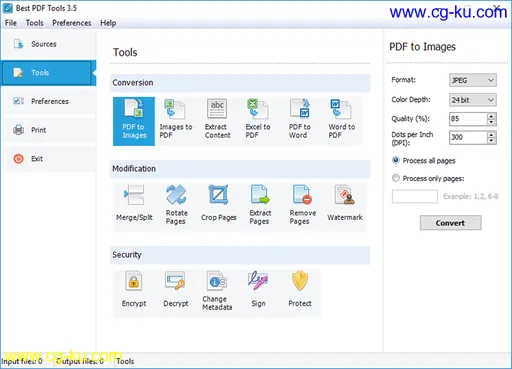Select the PDF to Images tool
The width and height of the screenshot is (512, 369).
tap(134, 121)
